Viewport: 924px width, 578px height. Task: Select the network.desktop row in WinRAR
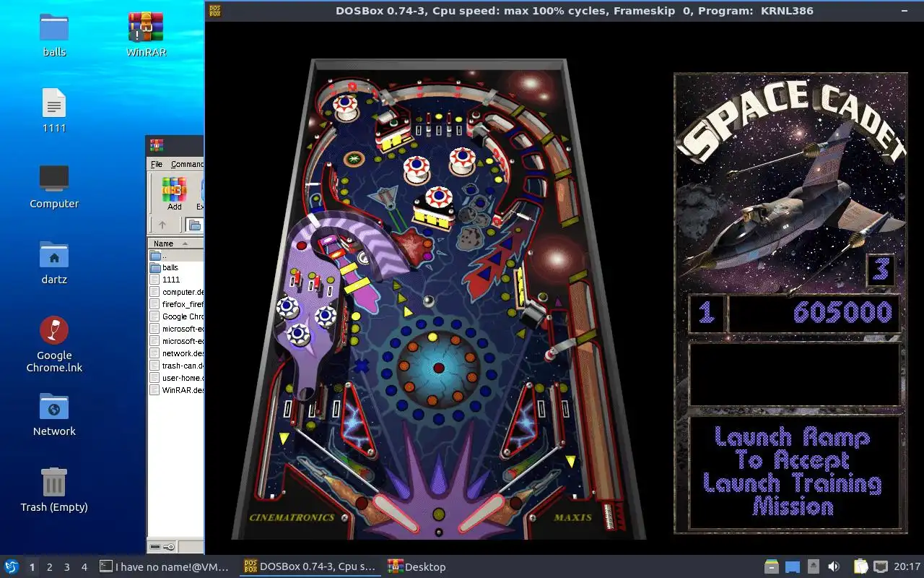point(176,353)
